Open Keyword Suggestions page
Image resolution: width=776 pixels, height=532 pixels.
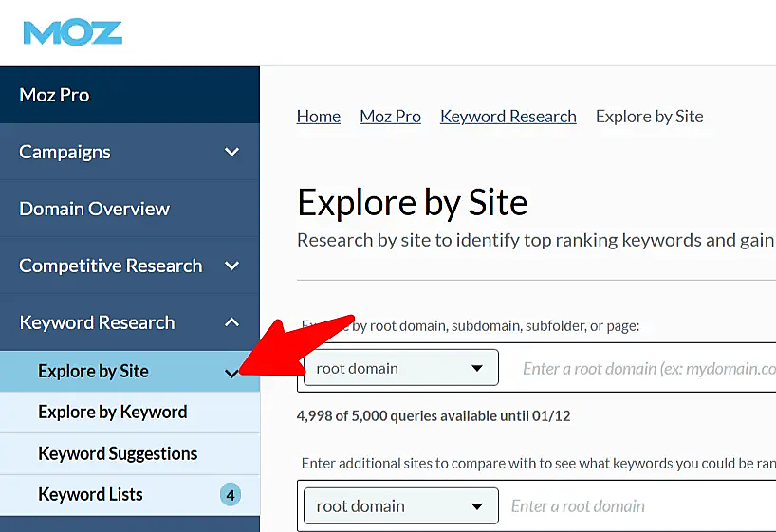pyautogui.click(x=118, y=453)
